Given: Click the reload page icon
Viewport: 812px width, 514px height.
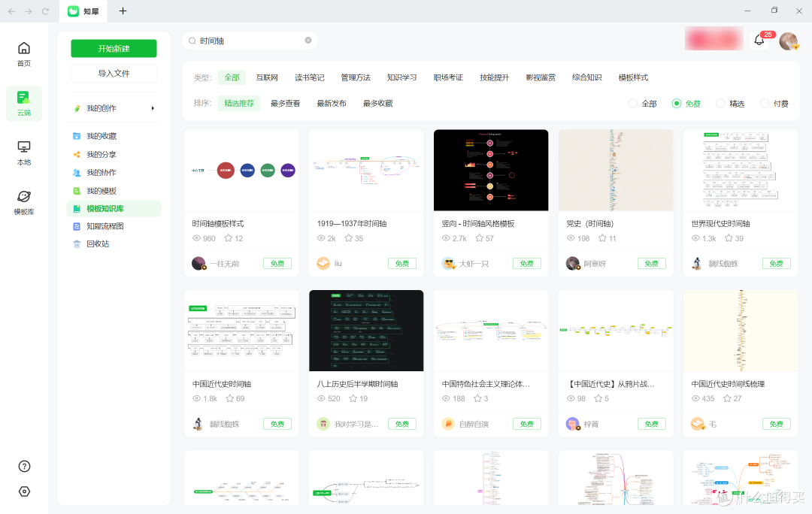Looking at the screenshot, I should click(45, 11).
